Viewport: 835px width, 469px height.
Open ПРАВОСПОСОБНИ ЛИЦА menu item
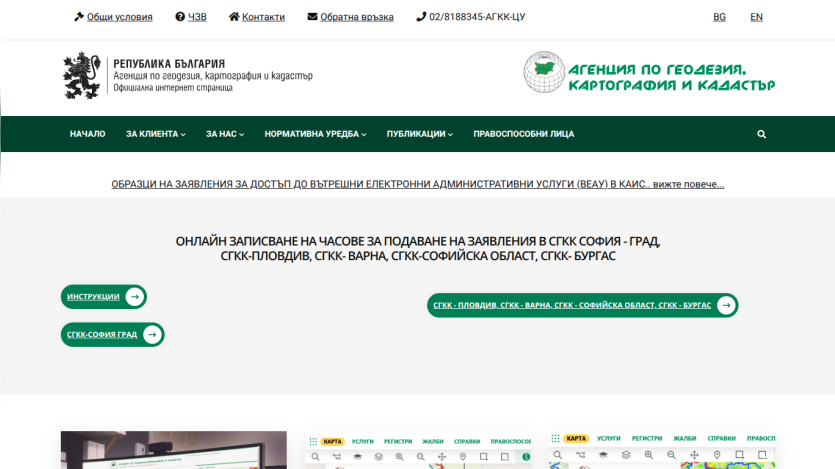click(523, 134)
